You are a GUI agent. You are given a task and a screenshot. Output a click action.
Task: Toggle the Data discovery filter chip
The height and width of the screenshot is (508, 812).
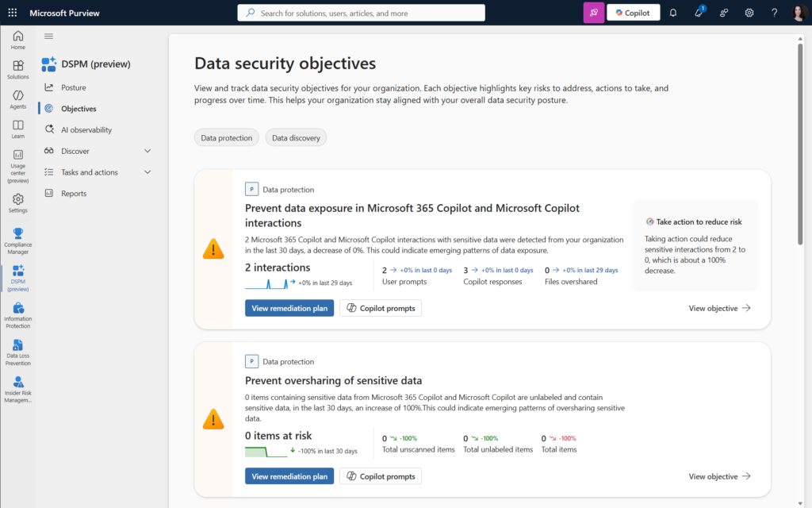point(296,138)
